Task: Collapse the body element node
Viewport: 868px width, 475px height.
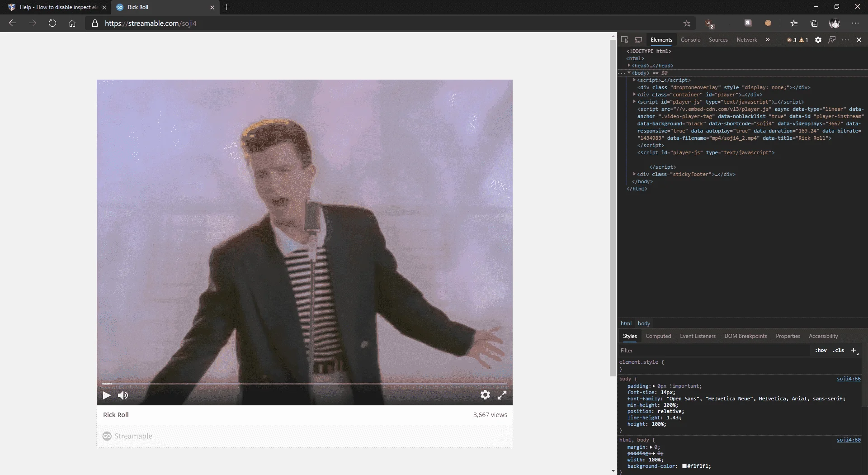Action: click(x=629, y=73)
